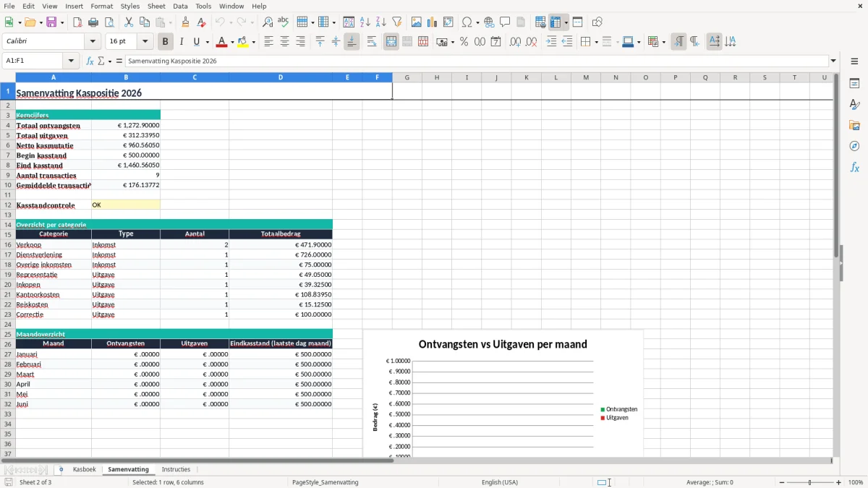This screenshot has width=868, height=488.
Task: Open the Select Function dropdown arrow
Action: [109, 61]
